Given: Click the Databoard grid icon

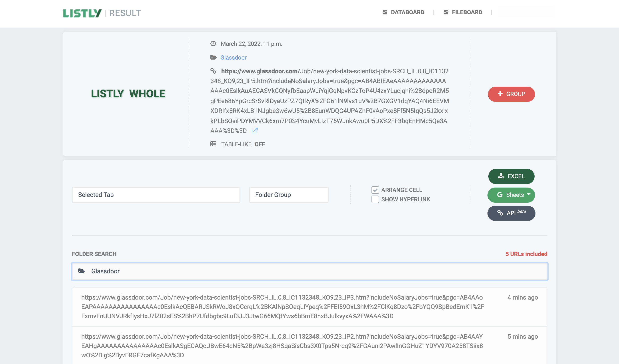Looking at the screenshot, I should 385,12.
